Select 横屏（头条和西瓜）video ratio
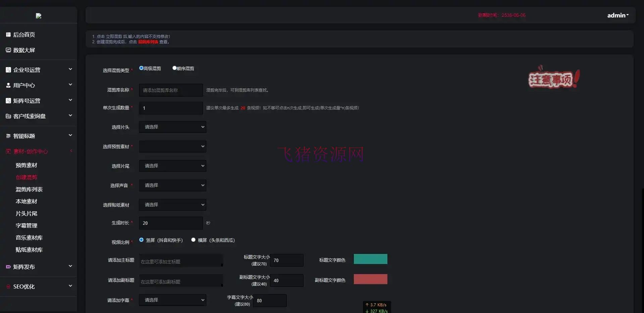 click(x=193, y=240)
